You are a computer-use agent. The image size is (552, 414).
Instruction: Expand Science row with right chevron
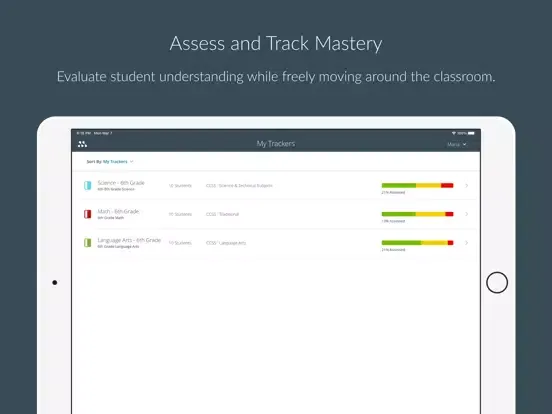pos(466,186)
